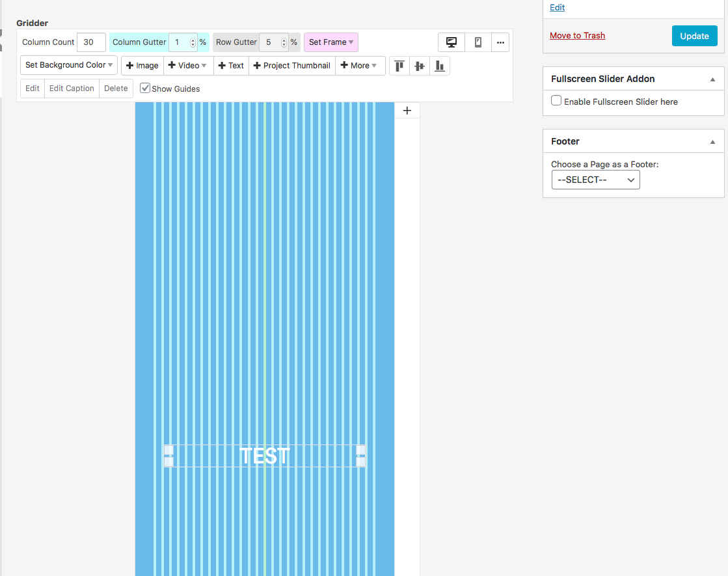Choose a footer page from SELECT dropdown

coord(595,180)
